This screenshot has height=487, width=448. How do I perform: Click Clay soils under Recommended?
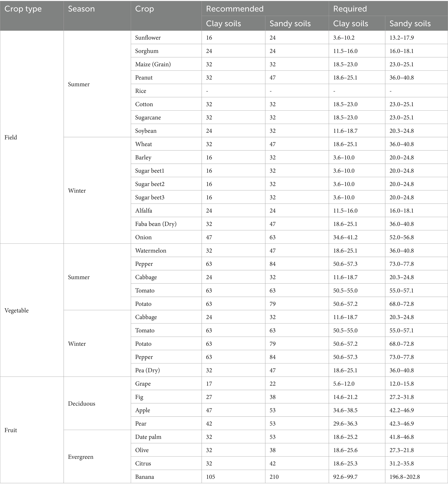pos(223,24)
